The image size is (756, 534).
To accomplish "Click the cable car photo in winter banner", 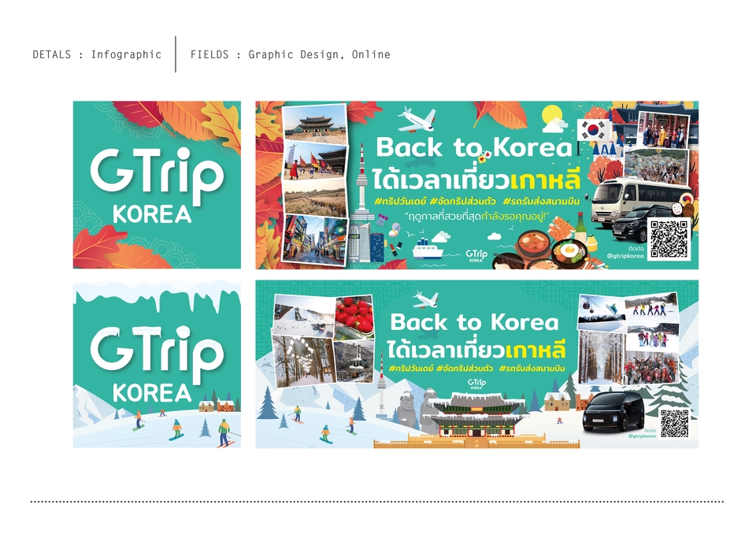I will click(354, 361).
